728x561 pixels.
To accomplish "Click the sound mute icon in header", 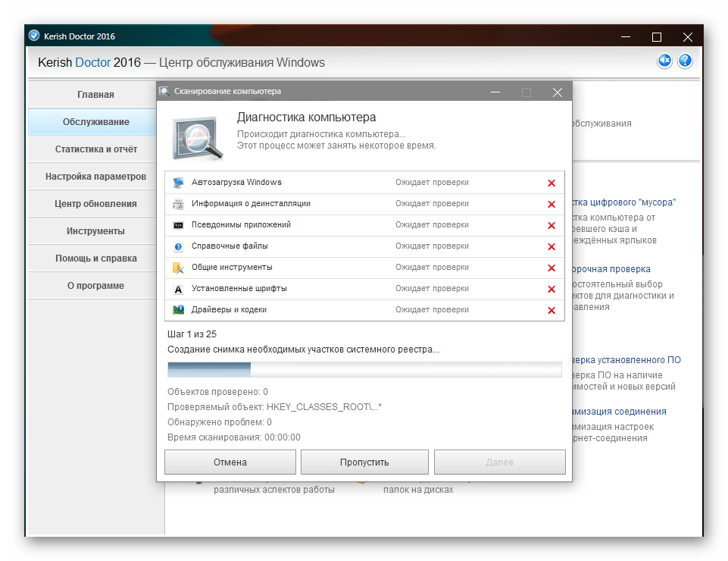I will tap(664, 61).
